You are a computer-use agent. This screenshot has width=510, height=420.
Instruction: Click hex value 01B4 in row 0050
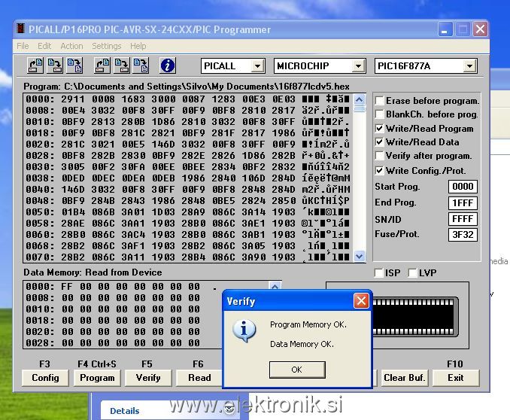pyautogui.click(x=73, y=212)
